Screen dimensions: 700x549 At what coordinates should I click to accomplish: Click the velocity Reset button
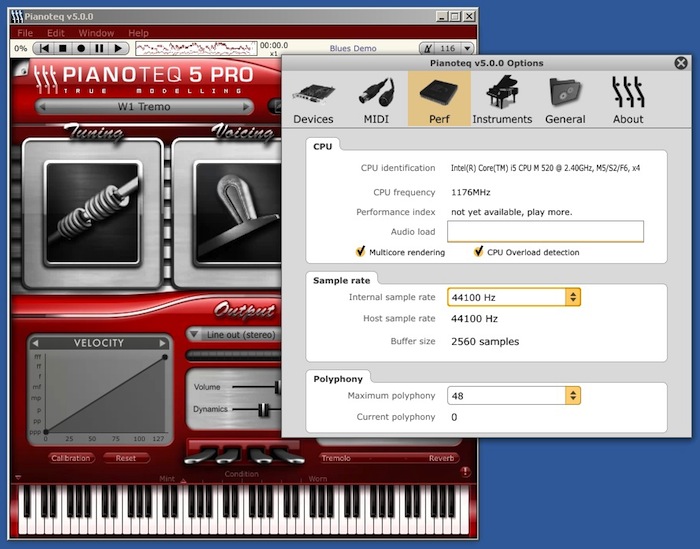[126, 458]
